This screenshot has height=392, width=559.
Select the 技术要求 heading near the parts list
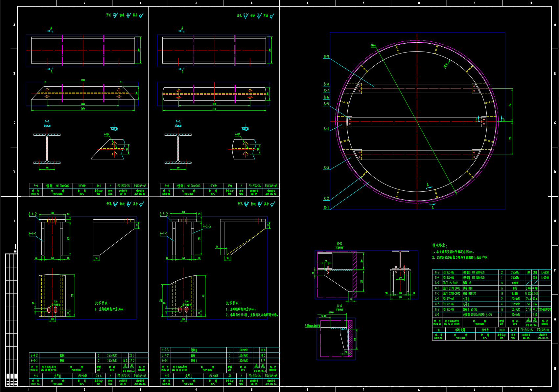click(439, 246)
